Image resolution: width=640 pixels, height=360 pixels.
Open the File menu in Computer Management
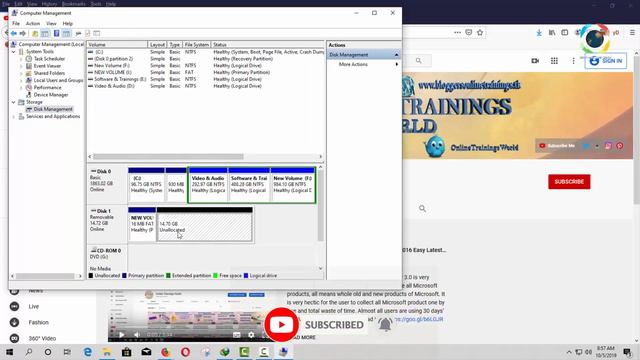[x=16, y=24]
